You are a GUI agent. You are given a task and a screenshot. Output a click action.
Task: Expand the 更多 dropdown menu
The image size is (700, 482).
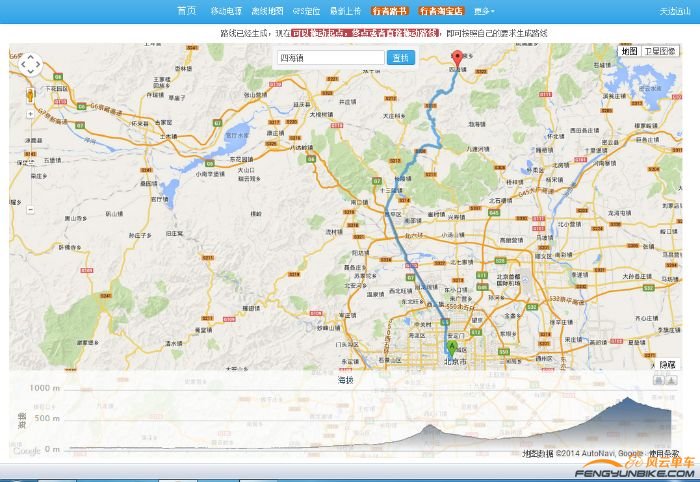[484, 11]
